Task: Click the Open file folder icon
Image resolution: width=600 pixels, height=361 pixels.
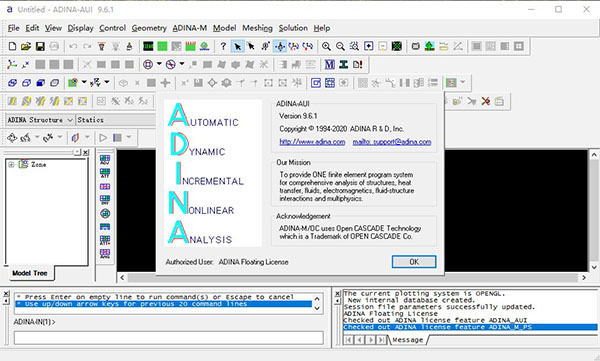Action: coord(26,46)
